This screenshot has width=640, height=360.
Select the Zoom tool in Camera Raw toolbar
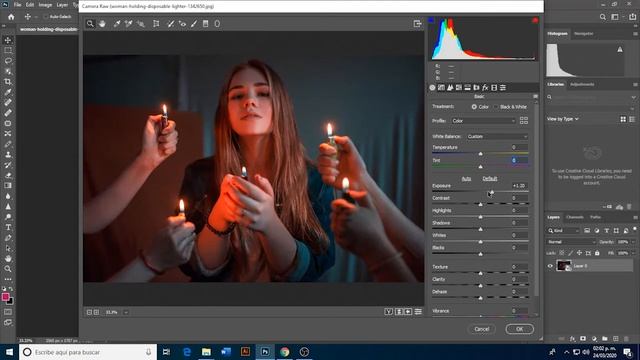(90, 24)
